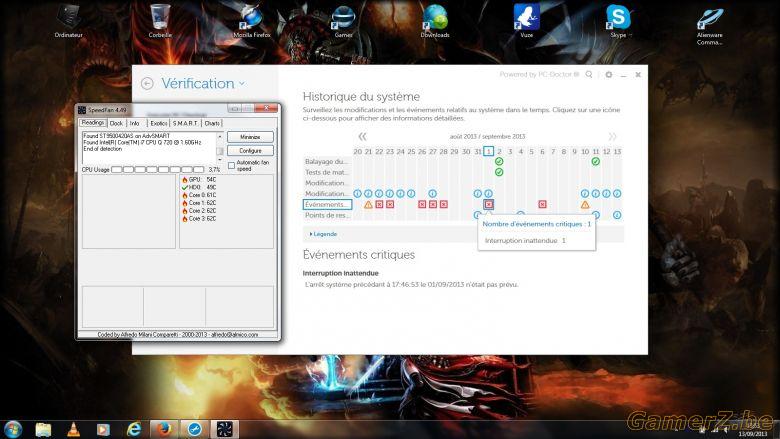The height and width of the screenshot is (439, 780).
Task: Switch to SpeedFan's S.M.A.R.T. tab
Action: point(185,123)
